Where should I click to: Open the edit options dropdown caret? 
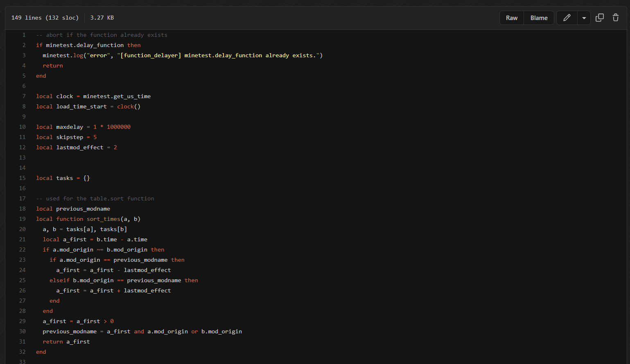(x=584, y=18)
